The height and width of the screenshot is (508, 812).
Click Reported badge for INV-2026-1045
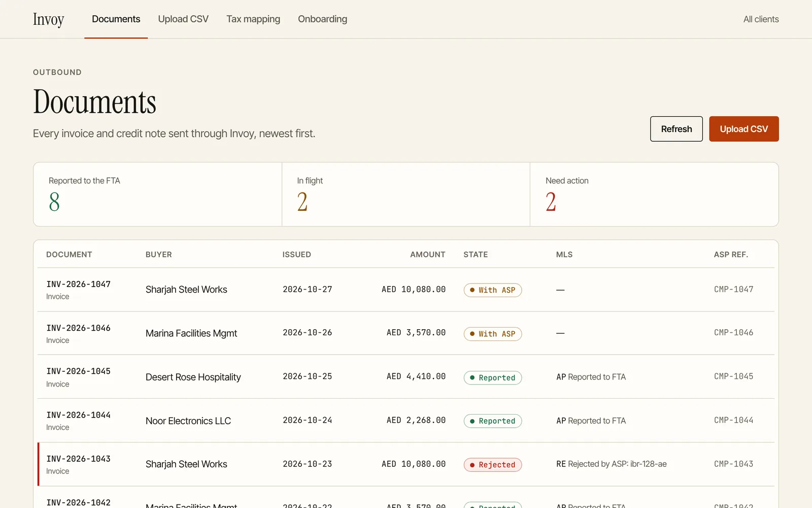pyautogui.click(x=493, y=377)
